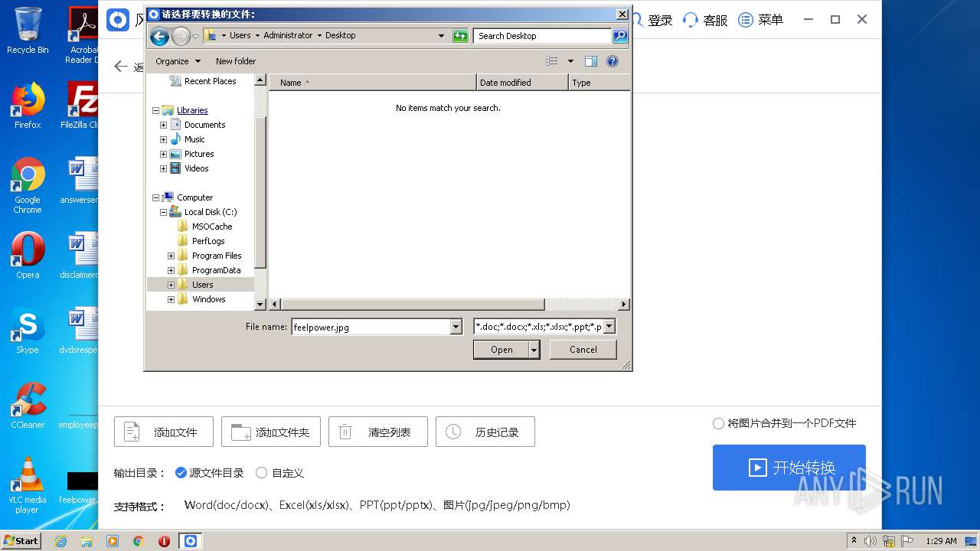Click the Search Desktop field
980x551 pixels.
(x=543, y=36)
